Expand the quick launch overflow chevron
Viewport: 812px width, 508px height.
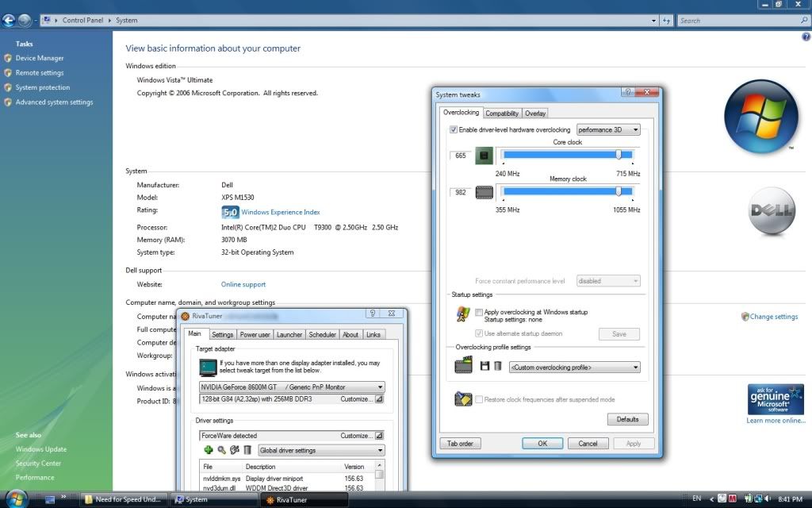point(63,497)
